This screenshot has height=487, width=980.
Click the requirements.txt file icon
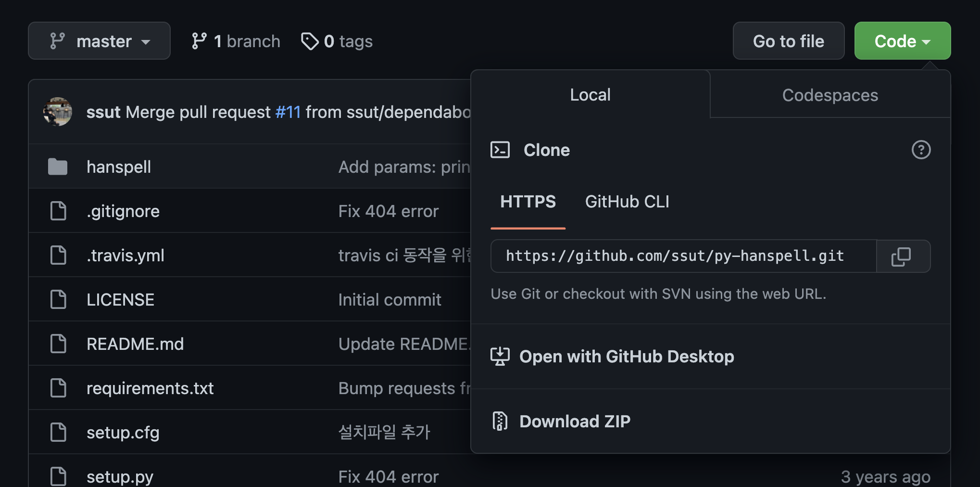click(x=58, y=388)
